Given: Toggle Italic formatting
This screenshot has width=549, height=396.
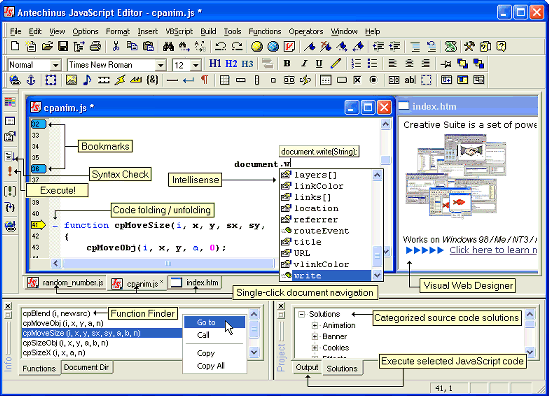Looking at the screenshot, I should tap(304, 63).
